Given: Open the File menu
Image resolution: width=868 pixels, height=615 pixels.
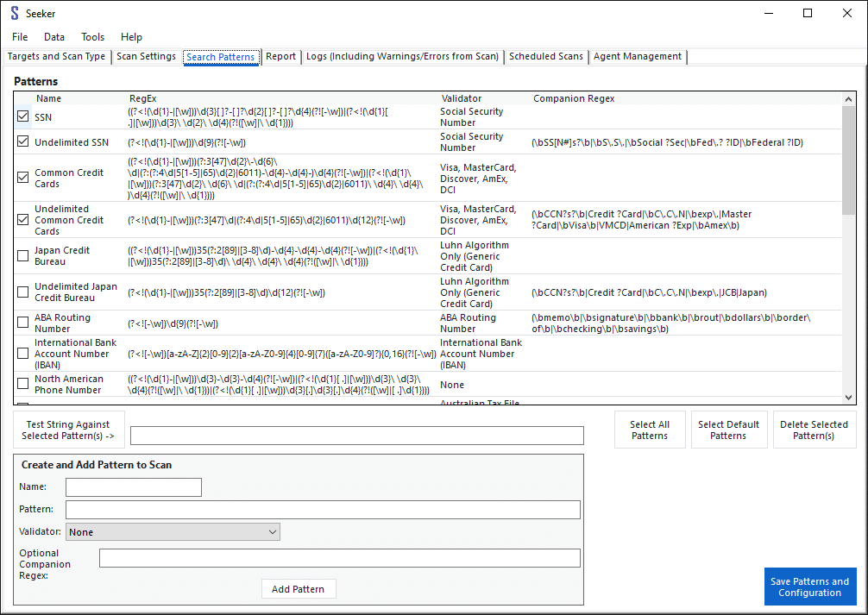Looking at the screenshot, I should (20, 37).
